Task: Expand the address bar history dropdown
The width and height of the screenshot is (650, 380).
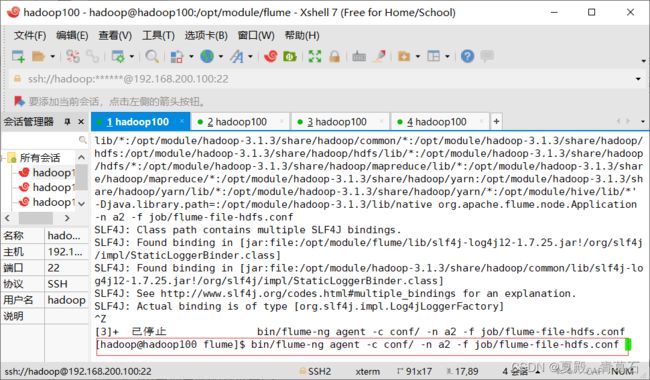Action: [638, 79]
